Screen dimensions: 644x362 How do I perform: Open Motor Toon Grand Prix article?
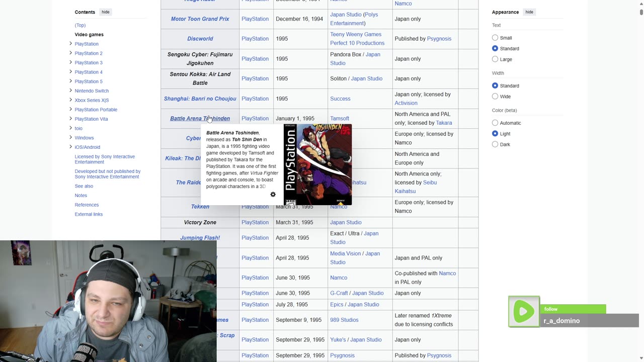tap(200, 19)
